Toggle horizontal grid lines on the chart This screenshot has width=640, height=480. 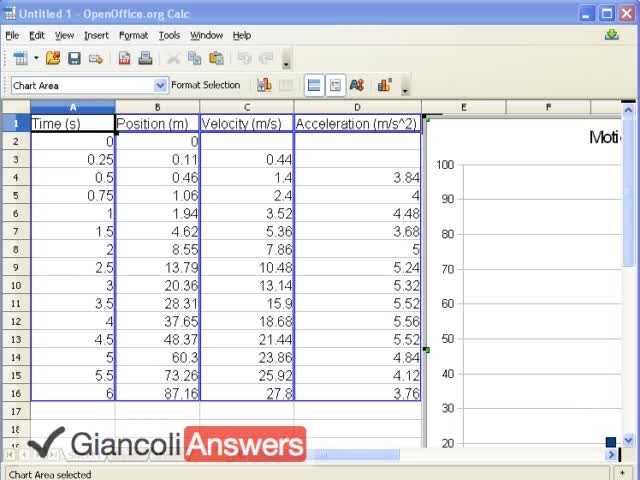pos(314,85)
